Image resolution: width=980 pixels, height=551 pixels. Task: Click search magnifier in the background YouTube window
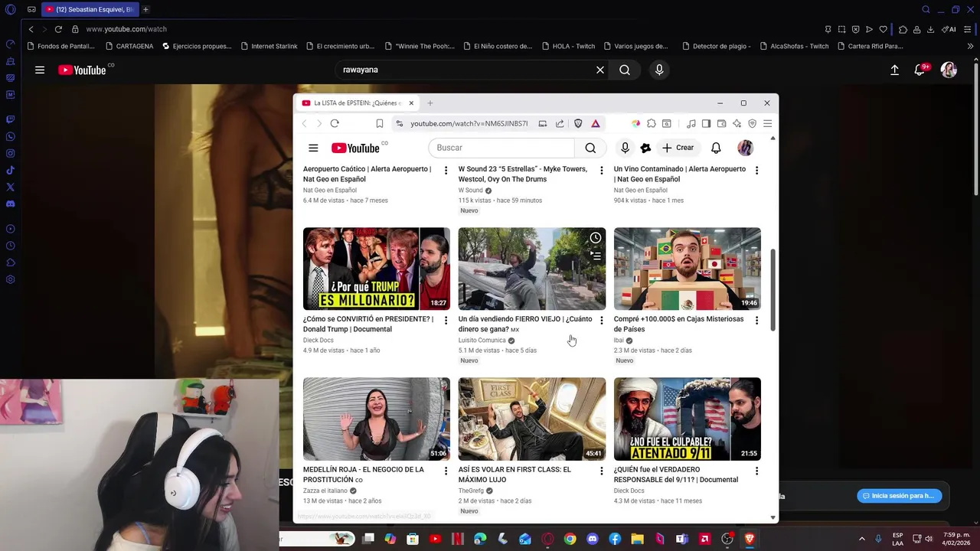(625, 70)
